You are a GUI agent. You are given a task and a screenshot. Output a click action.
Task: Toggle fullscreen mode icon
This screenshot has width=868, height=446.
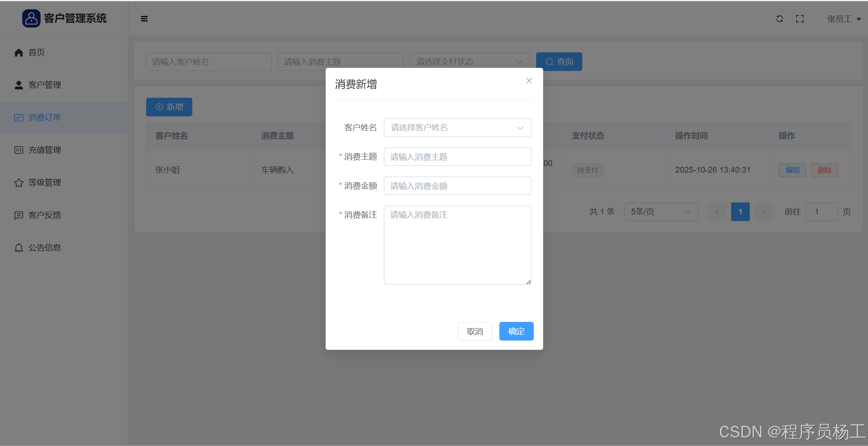800,19
